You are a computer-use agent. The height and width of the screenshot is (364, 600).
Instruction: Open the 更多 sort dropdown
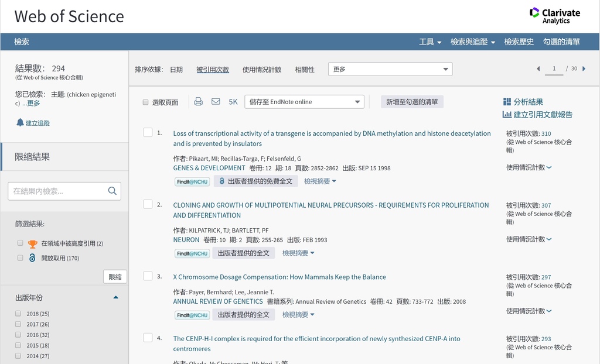pyautogui.click(x=390, y=69)
